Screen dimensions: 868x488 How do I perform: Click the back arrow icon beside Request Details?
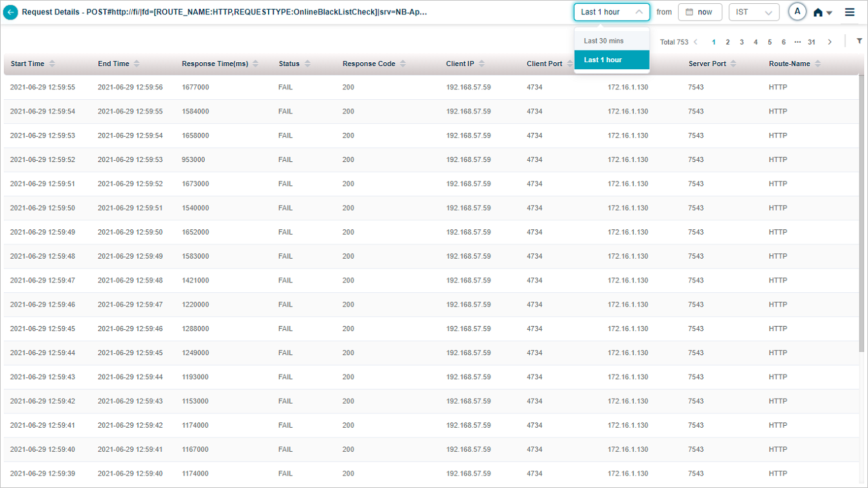(x=10, y=12)
